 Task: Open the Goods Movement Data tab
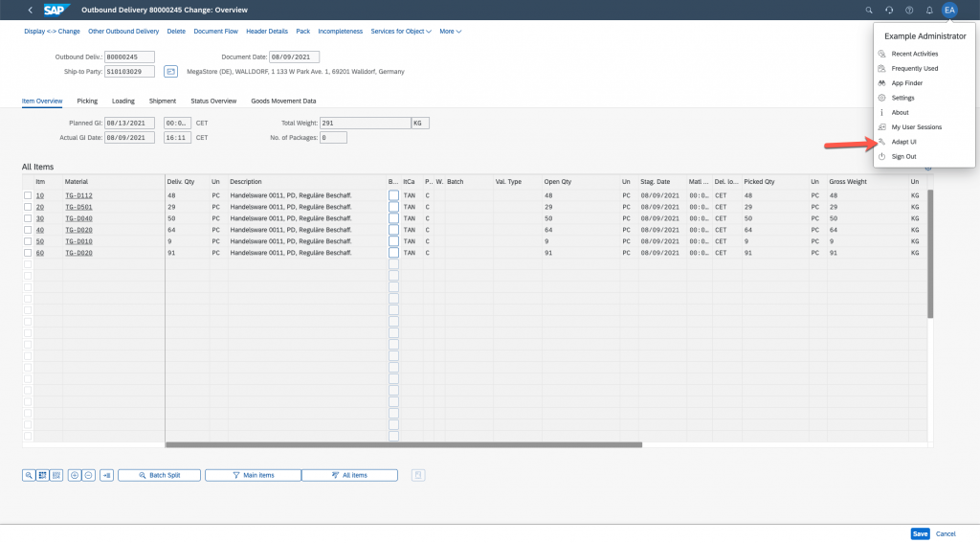pos(283,101)
